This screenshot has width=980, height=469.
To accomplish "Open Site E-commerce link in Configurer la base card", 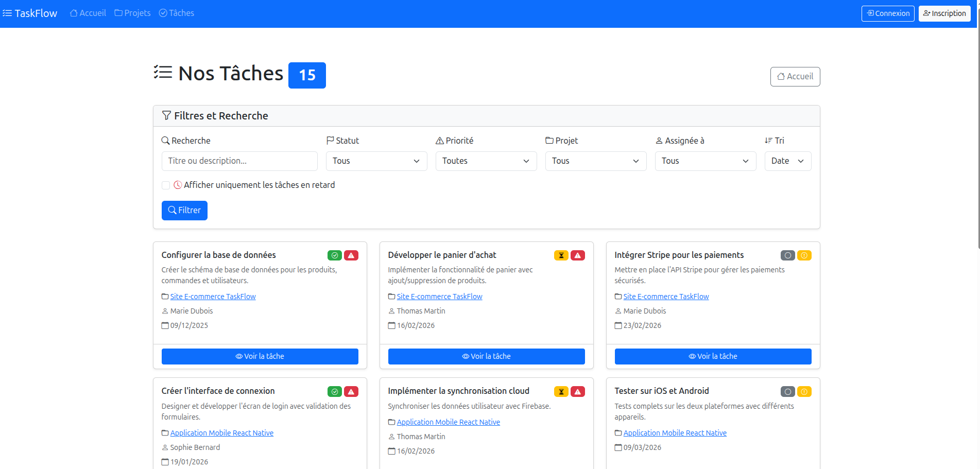I will 213,297.
